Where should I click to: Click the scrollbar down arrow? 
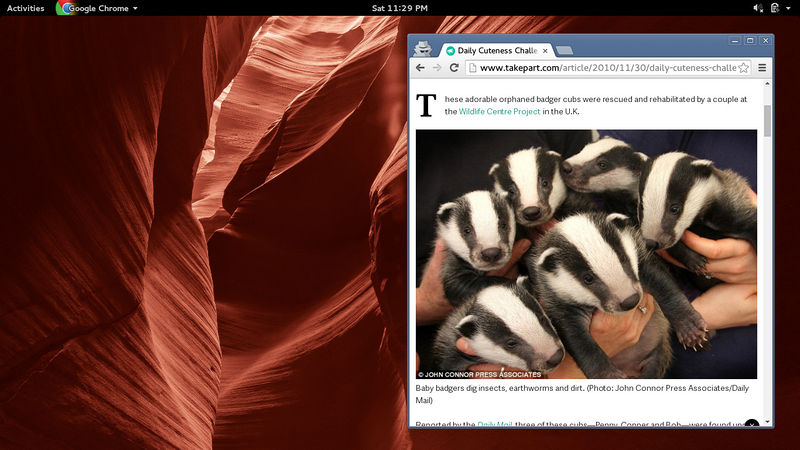tap(768, 422)
